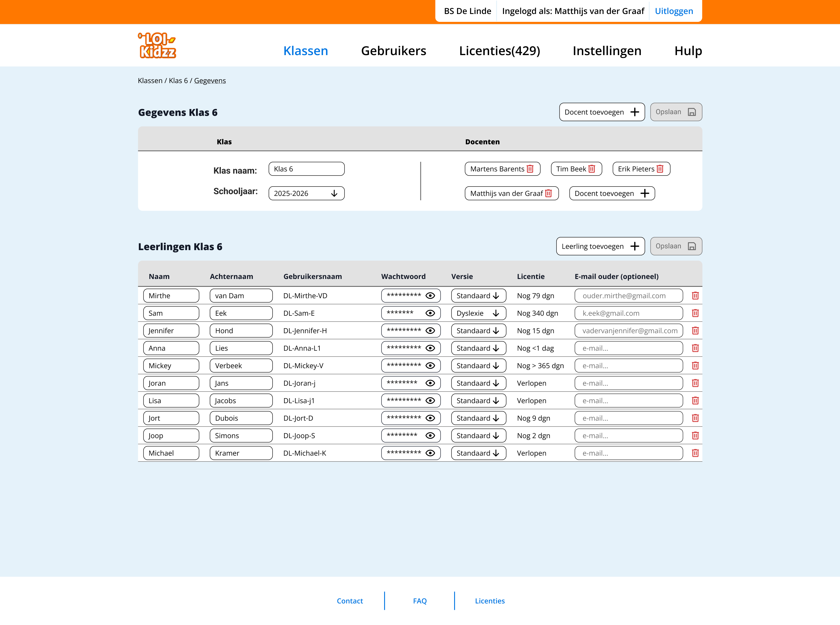Click Opslaan button for Gegevens Klas 6
The image size is (840, 625).
point(676,112)
